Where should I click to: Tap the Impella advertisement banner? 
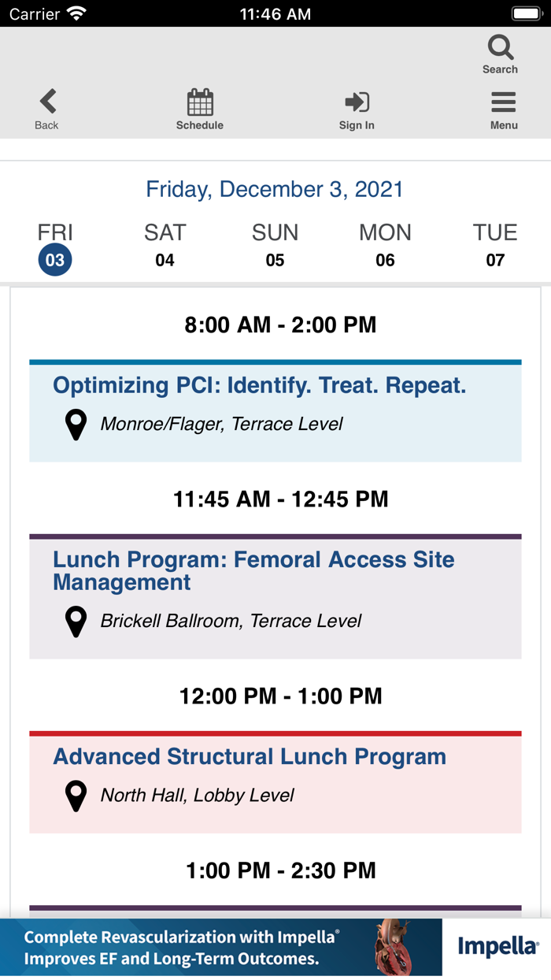[275, 948]
